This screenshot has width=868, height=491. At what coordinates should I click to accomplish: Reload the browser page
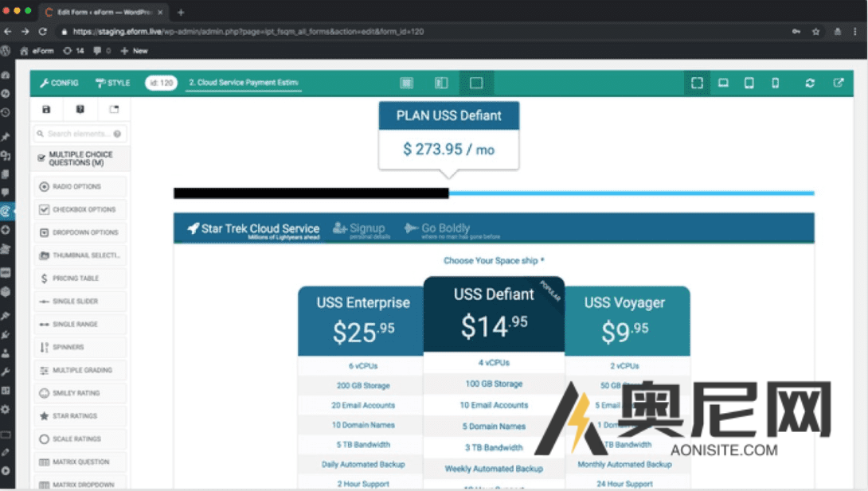43,32
